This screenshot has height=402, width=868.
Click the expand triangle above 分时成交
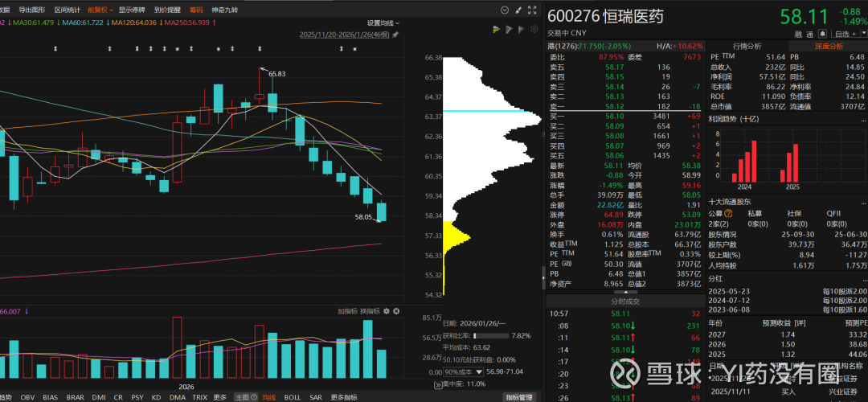[x=625, y=291]
